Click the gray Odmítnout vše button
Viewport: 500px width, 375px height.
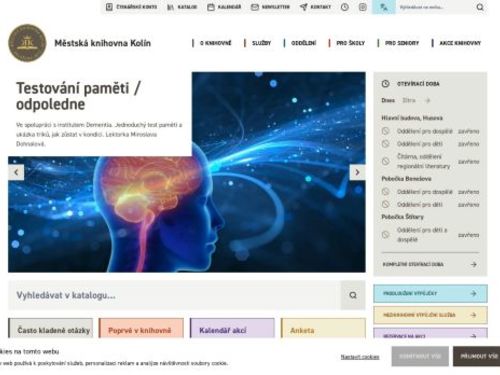click(x=420, y=356)
